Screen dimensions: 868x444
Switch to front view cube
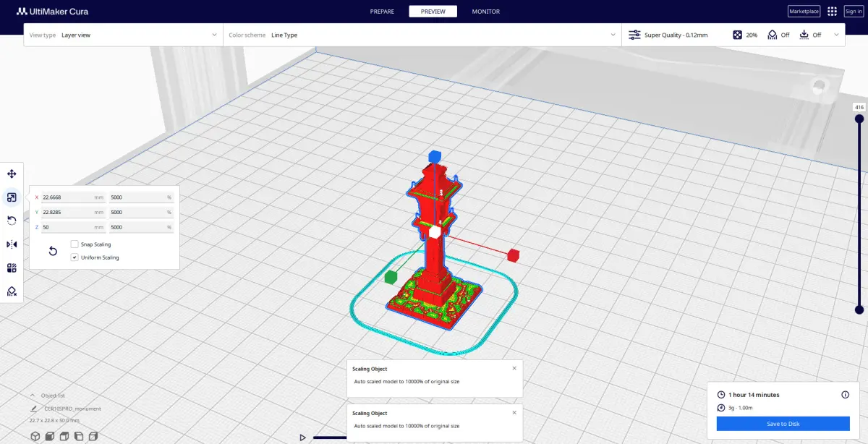pyautogui.click(x=50, y=436)
